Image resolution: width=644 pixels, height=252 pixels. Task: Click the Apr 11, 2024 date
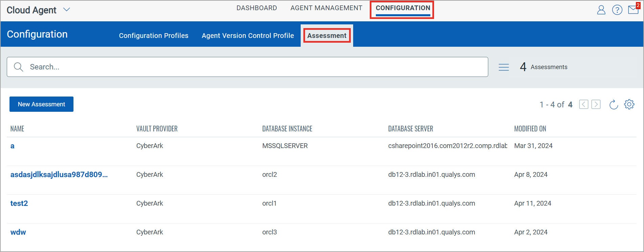click(533, 204)
